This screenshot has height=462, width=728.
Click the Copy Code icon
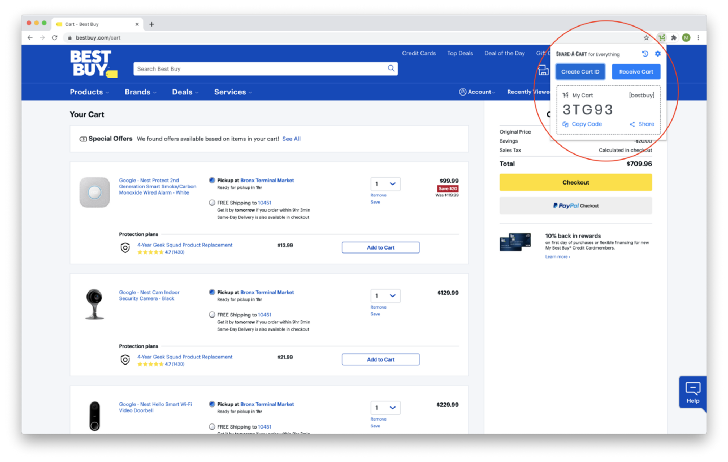pyautogui.click(x=565, y=124)
